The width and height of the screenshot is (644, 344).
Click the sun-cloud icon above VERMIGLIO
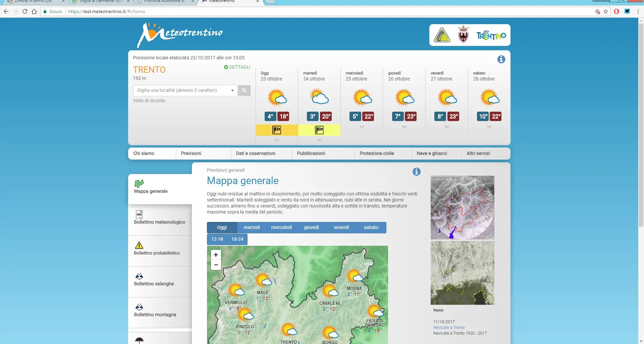click(x=236, y=290)
